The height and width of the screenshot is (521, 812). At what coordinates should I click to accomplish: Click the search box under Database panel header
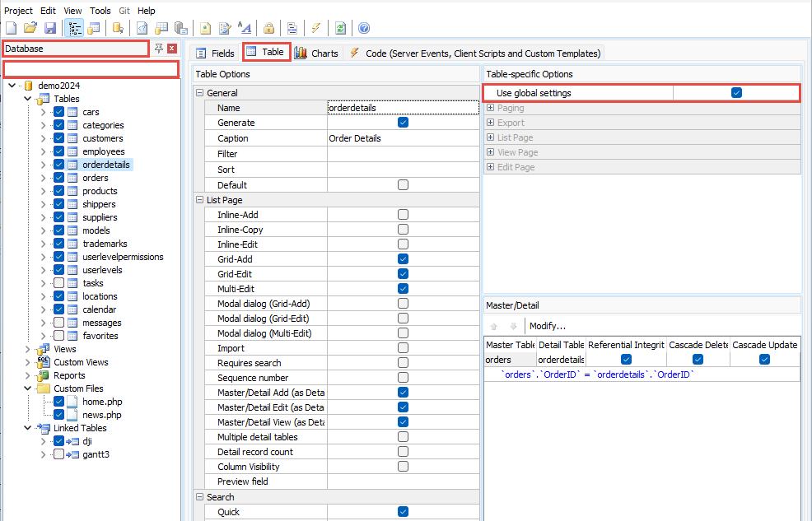[91, 69]
